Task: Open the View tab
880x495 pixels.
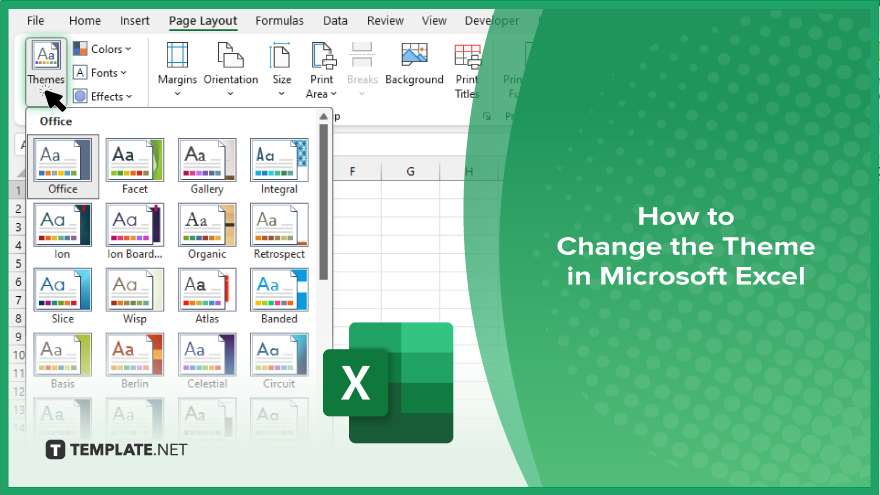Action: (x=434, y=21)
